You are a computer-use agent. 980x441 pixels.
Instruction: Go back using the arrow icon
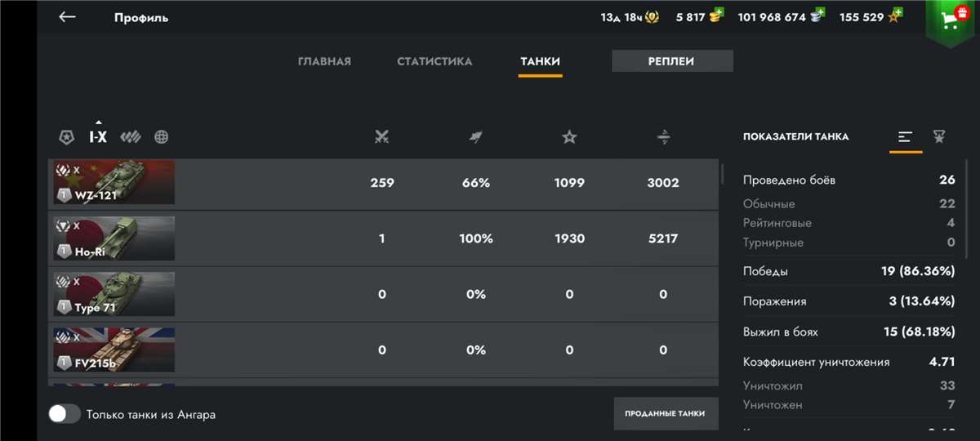click(x=67, y=17)
